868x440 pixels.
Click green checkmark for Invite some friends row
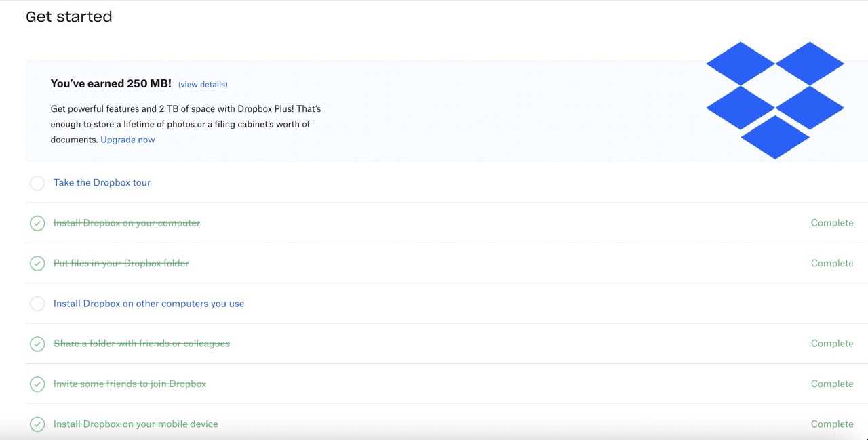tap(37, 384)
